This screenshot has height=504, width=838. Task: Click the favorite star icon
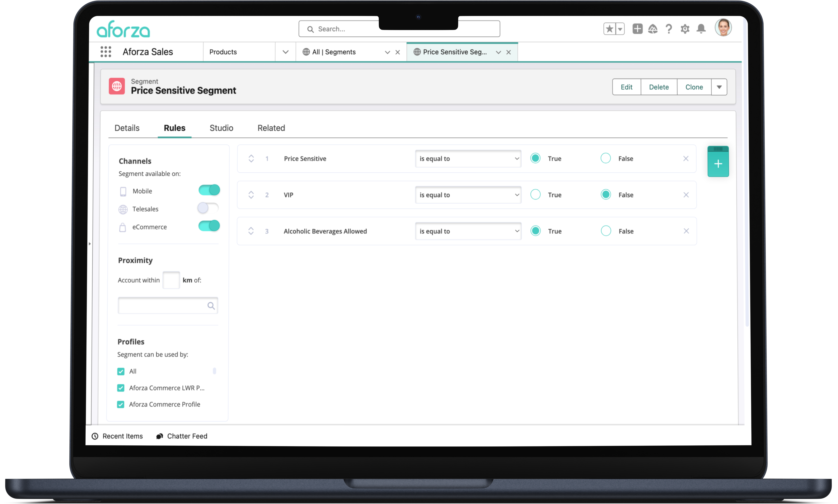tap(609, 29)
